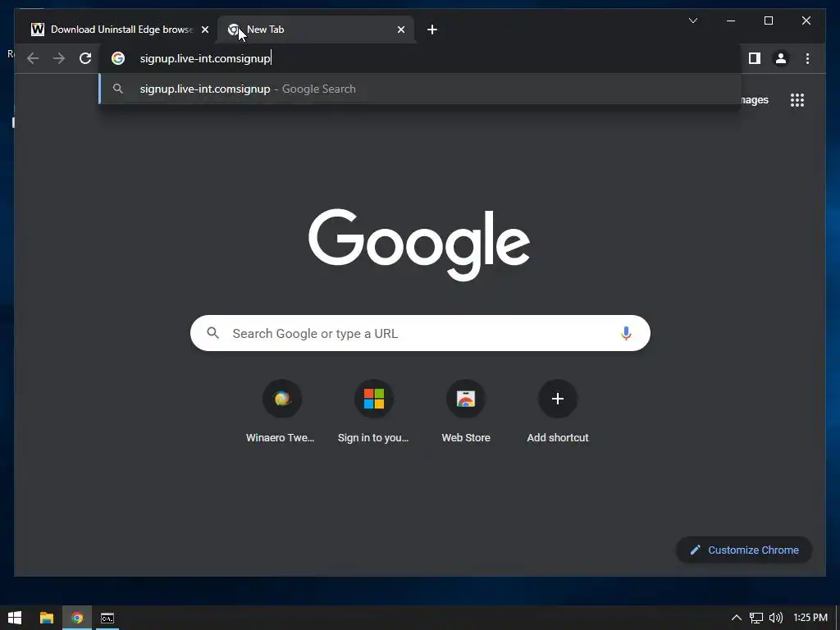Choose the signup.live-int.comsignup Google Search suggestion
This screenshot has width=840, height=630.
click(x=420, y=89)
